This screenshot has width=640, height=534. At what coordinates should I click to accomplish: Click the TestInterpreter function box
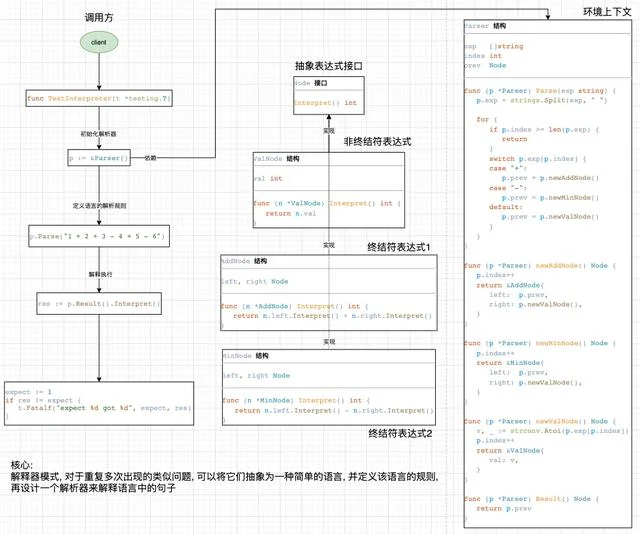99,98
